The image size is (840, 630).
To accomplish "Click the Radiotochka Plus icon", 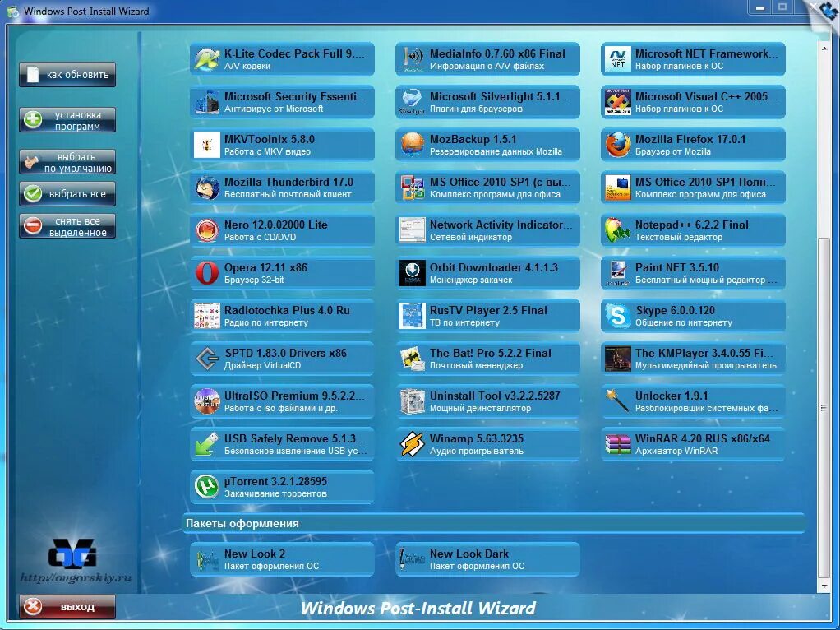I will (x=207, y=316).
